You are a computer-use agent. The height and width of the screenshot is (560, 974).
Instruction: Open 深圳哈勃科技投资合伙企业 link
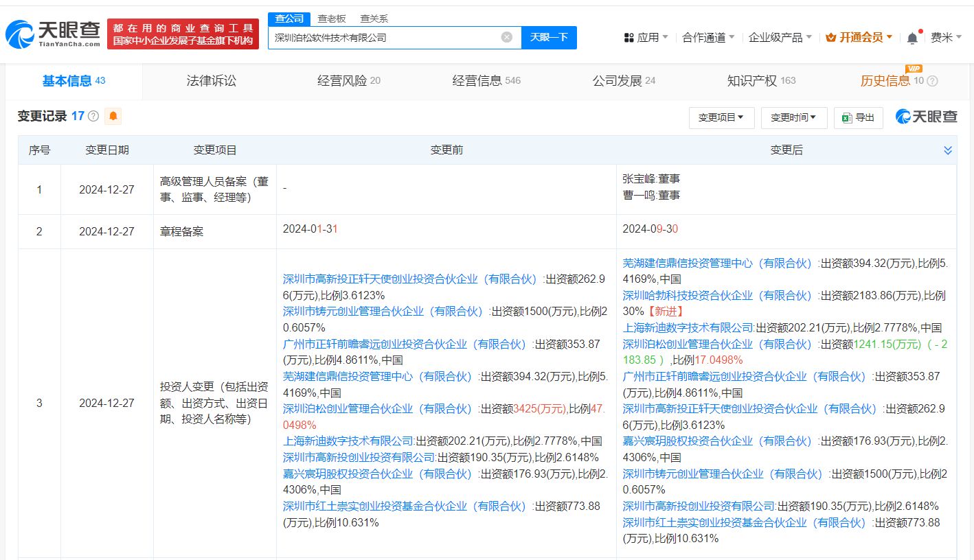[x=717, y=295]
